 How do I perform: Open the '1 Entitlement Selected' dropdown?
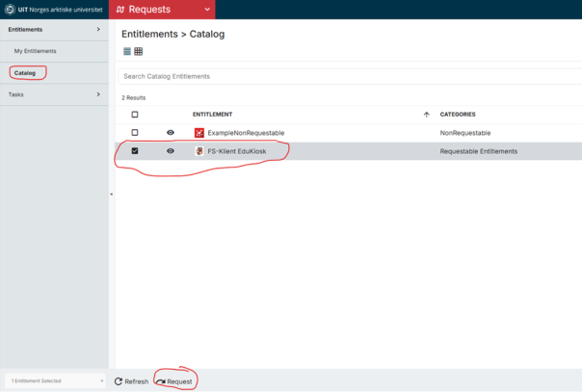[55, 381]
